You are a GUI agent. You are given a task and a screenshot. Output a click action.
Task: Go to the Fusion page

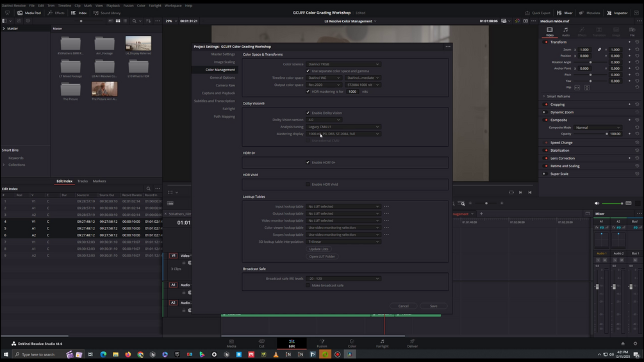322,343
